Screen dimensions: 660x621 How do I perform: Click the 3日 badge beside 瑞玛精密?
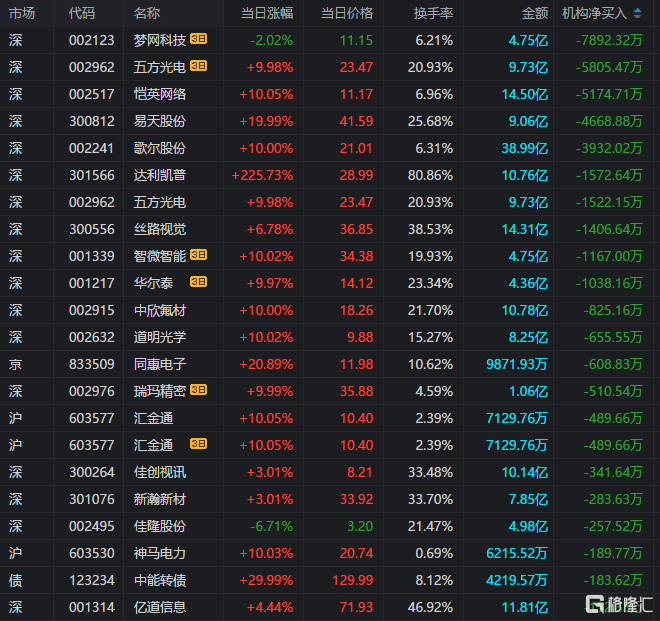(198, 390)
